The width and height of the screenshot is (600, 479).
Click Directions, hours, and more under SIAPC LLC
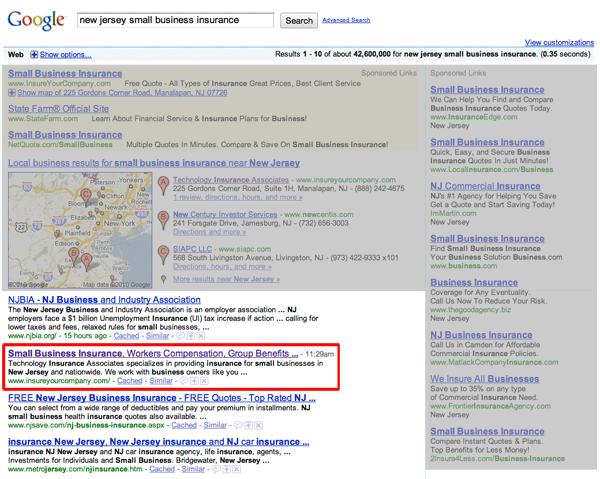click(222, 267)
